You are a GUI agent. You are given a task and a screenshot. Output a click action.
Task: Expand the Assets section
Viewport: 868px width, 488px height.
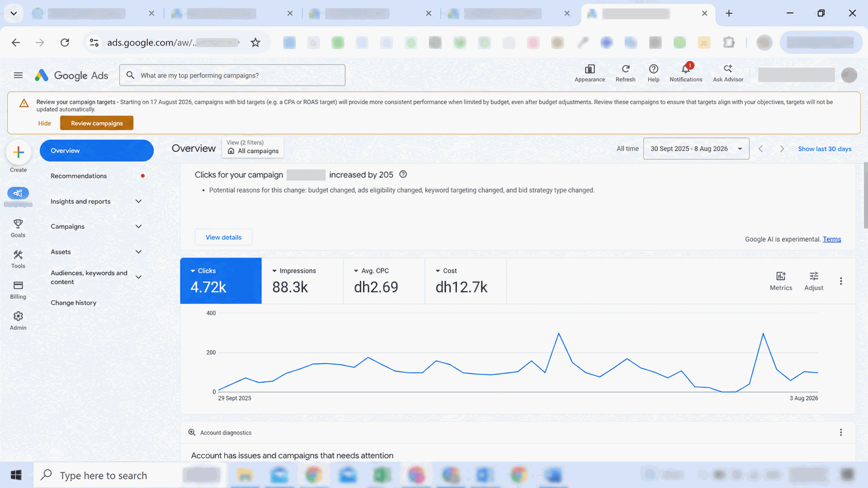coord(138,252)
